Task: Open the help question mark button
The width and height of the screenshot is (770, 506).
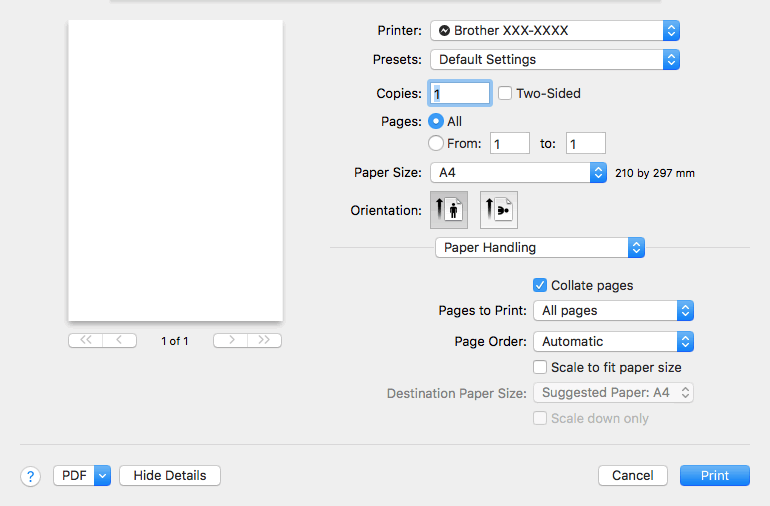Action: click(x=30, y=476)
